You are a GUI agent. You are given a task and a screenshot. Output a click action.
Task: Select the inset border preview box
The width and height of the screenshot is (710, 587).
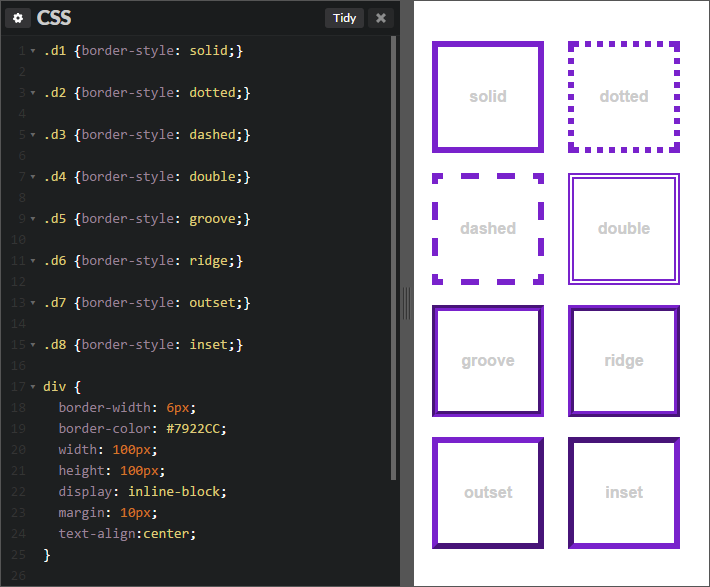[624, 493]
